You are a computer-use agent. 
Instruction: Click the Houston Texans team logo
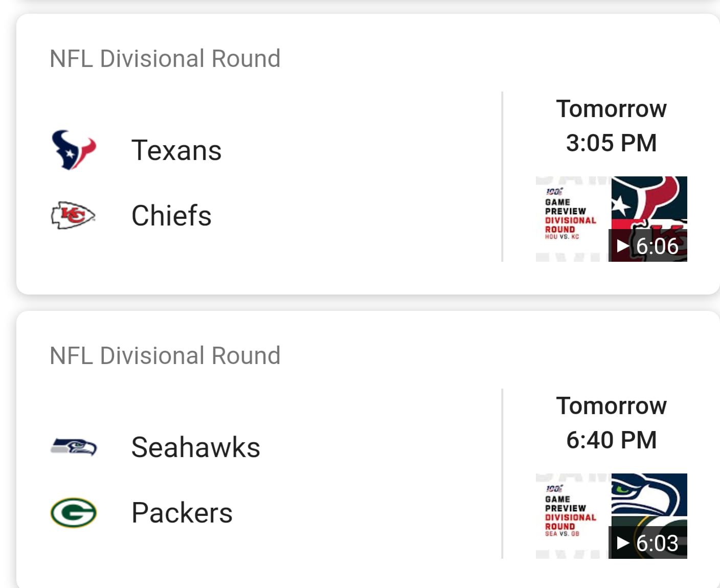[x=74, y=150]
